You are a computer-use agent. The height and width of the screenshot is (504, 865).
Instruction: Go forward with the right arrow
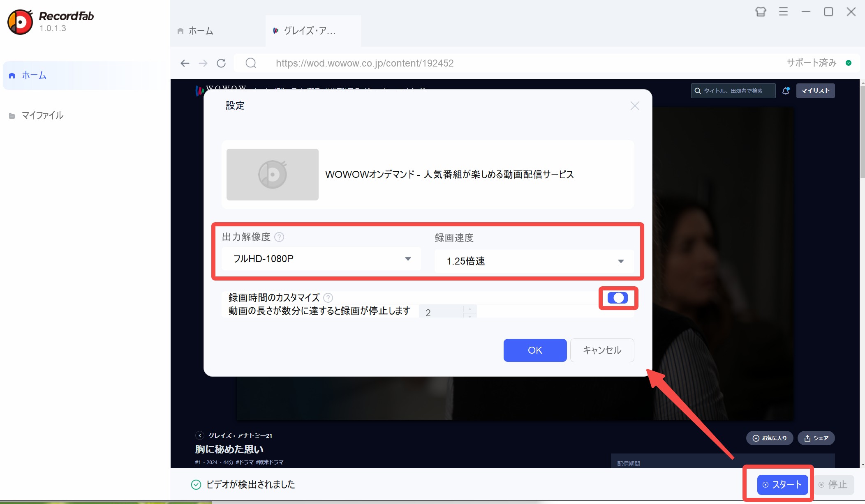203,63
